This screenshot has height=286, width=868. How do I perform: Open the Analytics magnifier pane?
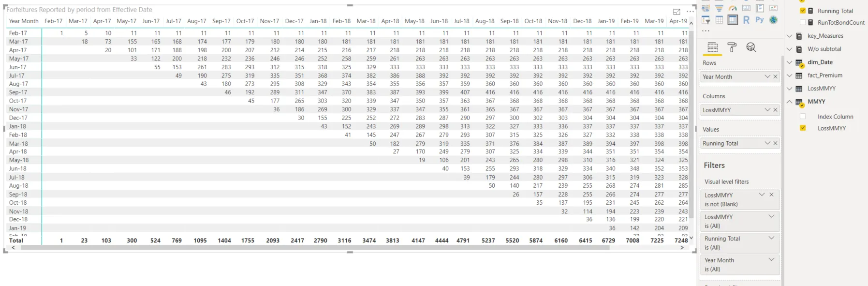(751, 47)
